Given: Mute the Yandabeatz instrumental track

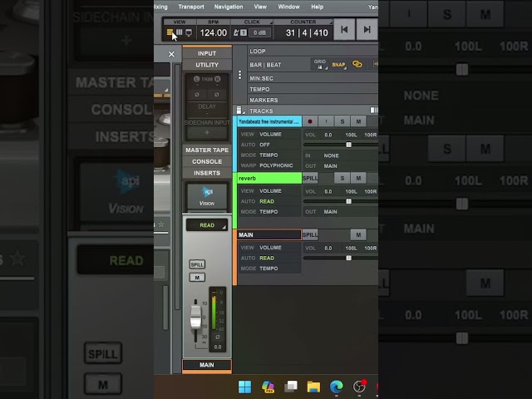Looking at the screenshot, I should [x=358, y=121].
